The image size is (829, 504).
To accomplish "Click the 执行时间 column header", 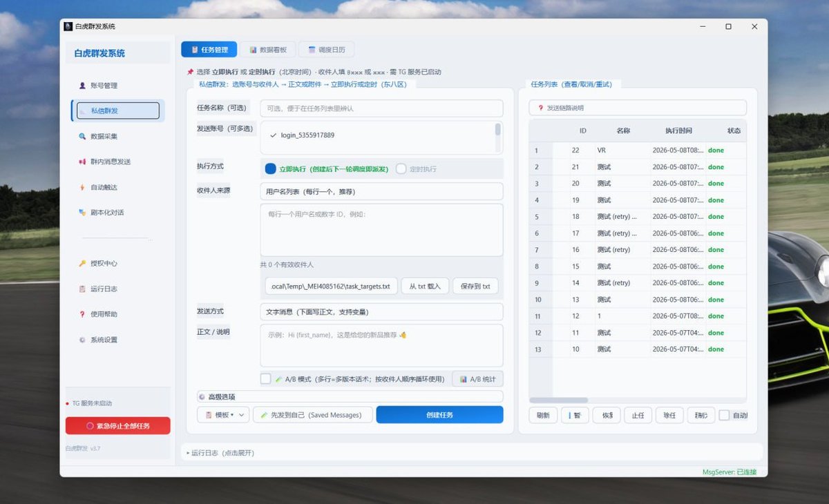I will tap(678, 130).
